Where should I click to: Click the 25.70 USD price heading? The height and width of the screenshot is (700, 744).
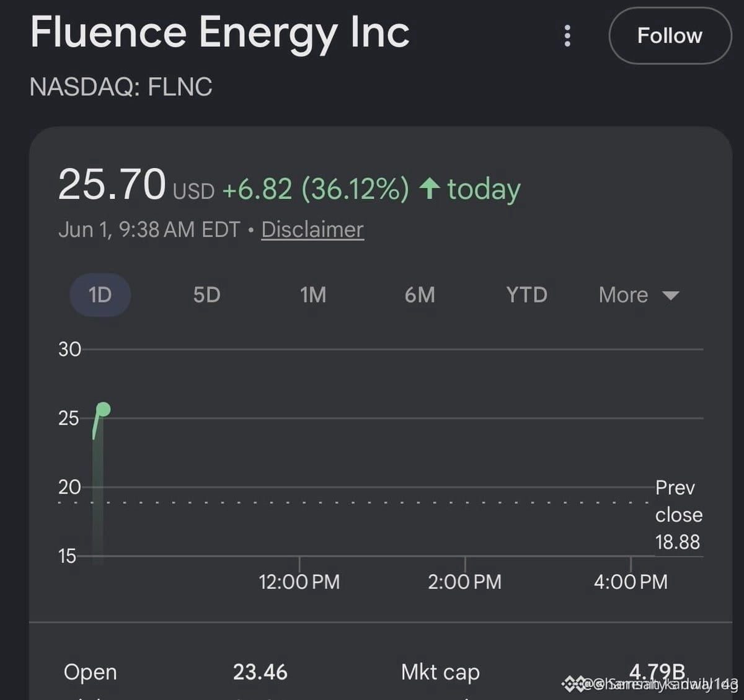(x=136, y=185)
